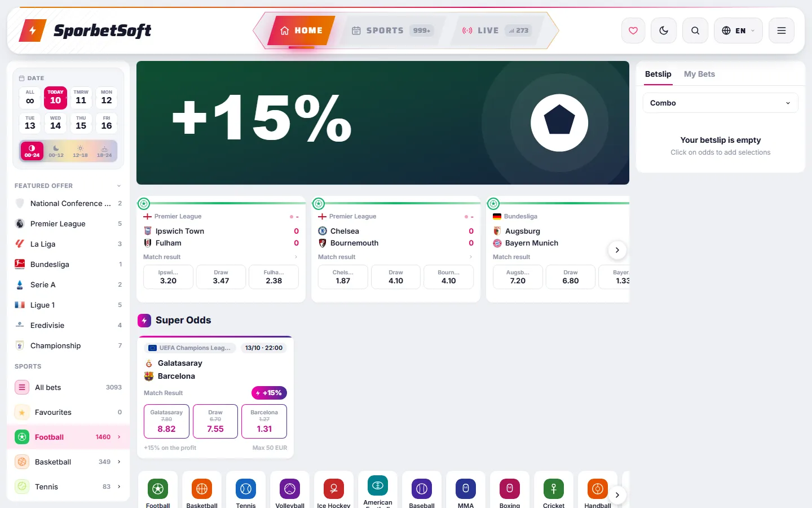Screen dimensions: 812x508
Task: Choose the 00-12 night time range
Action: [x=56, y=151]
